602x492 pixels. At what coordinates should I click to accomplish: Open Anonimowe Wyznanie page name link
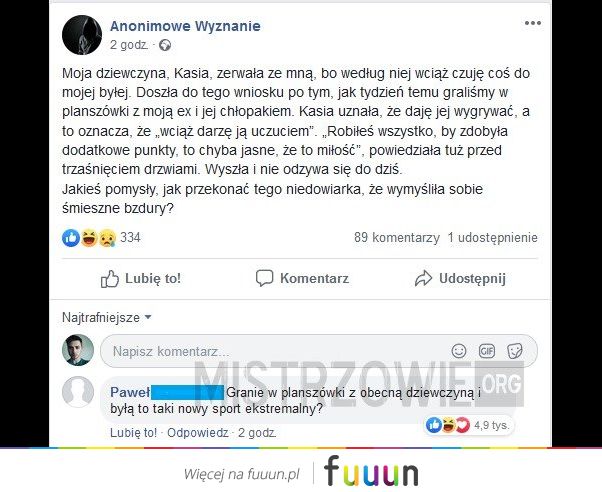click(x=185, y=26)
